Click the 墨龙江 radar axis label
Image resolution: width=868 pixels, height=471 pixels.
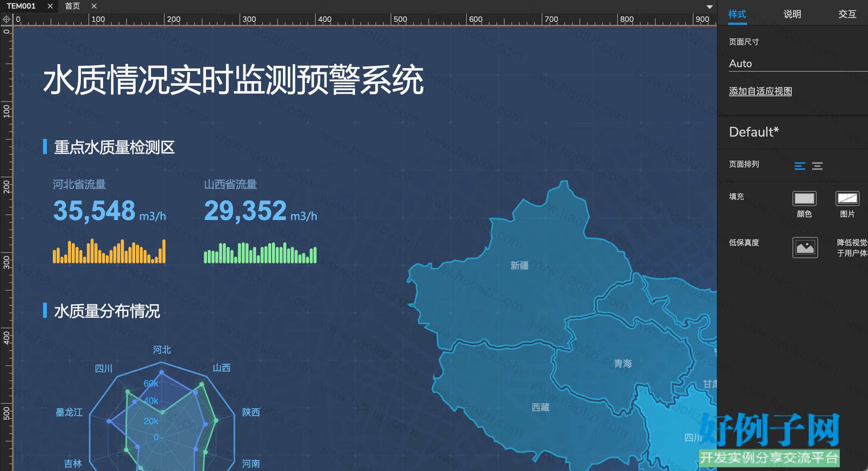point(69,412)
